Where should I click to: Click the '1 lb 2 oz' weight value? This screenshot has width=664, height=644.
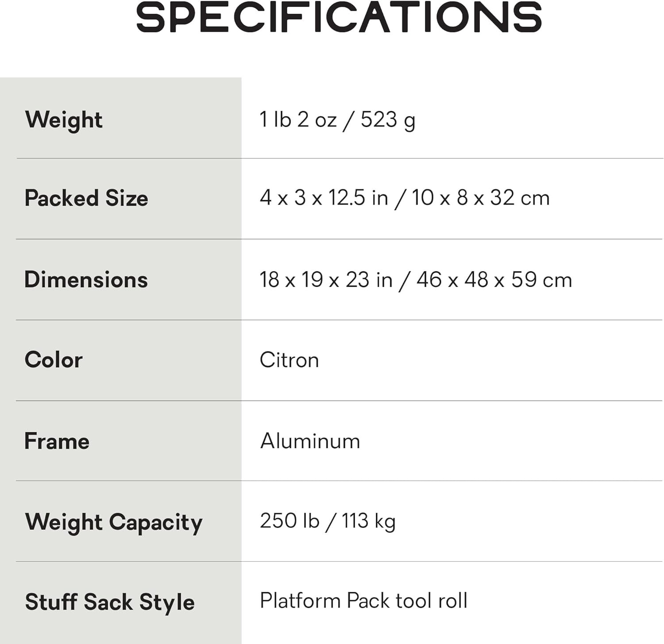298,120
